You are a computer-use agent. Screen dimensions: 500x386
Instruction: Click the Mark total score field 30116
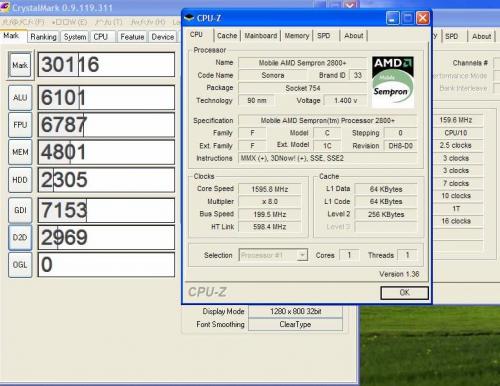coord(106,65)
